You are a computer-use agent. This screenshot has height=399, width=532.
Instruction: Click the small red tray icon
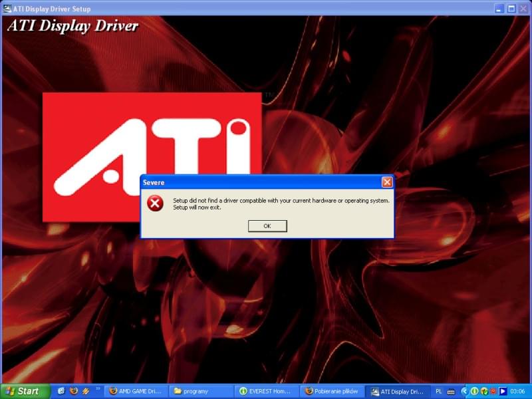[x=493, y=391]
